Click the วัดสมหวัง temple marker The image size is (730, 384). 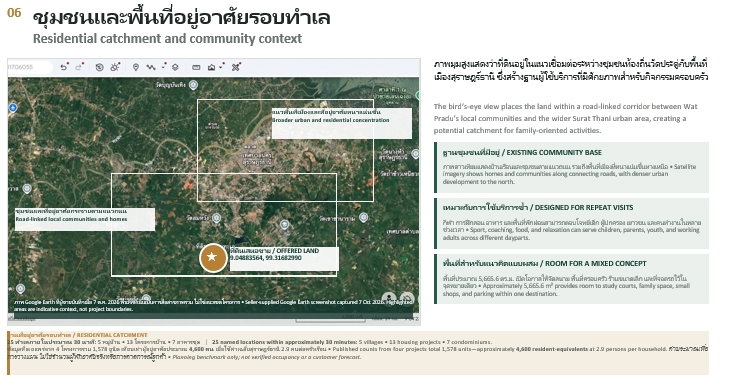(x=216, y=218)
